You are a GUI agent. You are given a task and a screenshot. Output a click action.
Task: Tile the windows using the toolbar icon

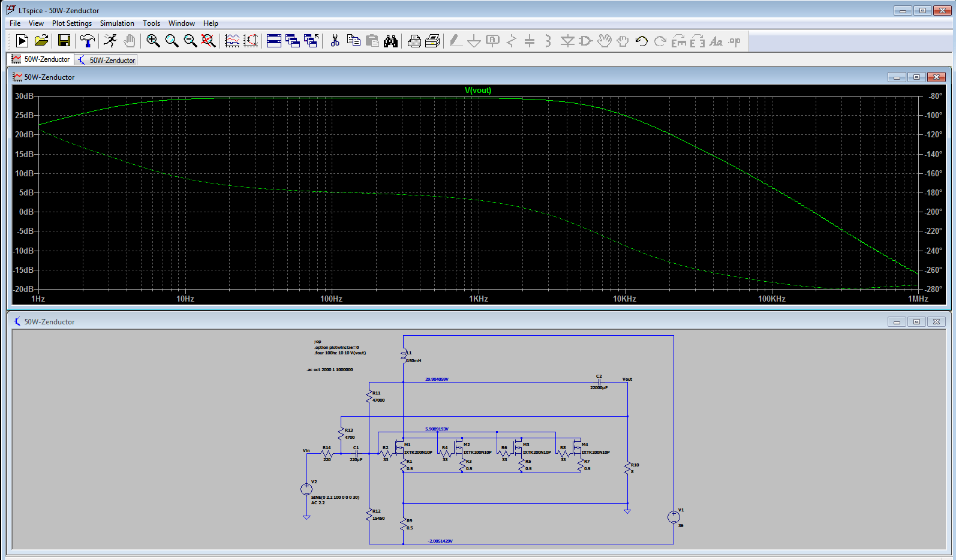(274, 41)
